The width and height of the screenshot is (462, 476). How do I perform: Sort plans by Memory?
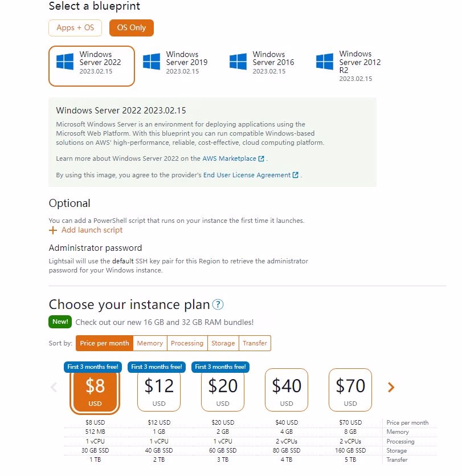(150, 343)
